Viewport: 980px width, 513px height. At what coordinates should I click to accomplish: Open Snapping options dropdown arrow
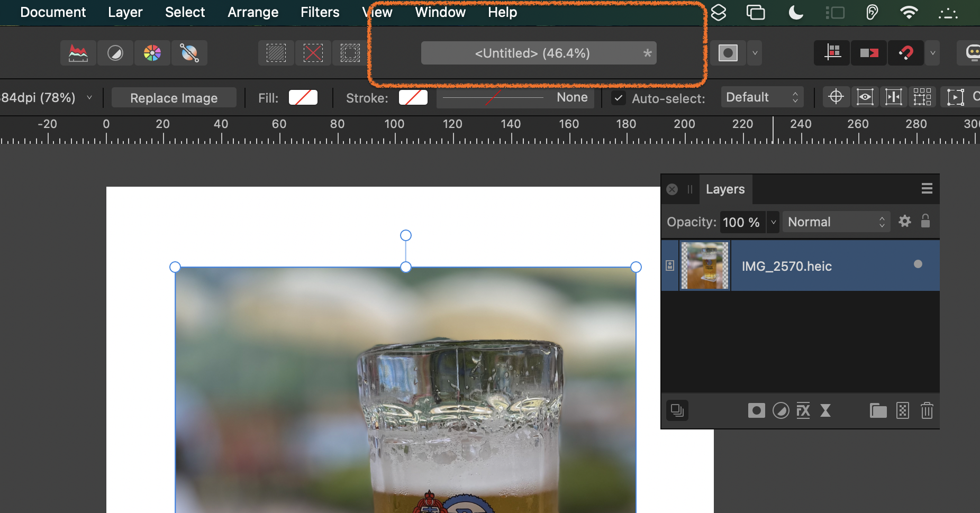point(933,53)
